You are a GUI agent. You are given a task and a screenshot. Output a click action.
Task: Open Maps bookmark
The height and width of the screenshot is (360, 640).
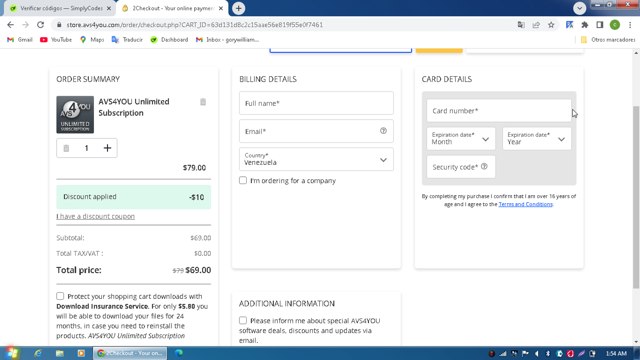click(92, 40)
